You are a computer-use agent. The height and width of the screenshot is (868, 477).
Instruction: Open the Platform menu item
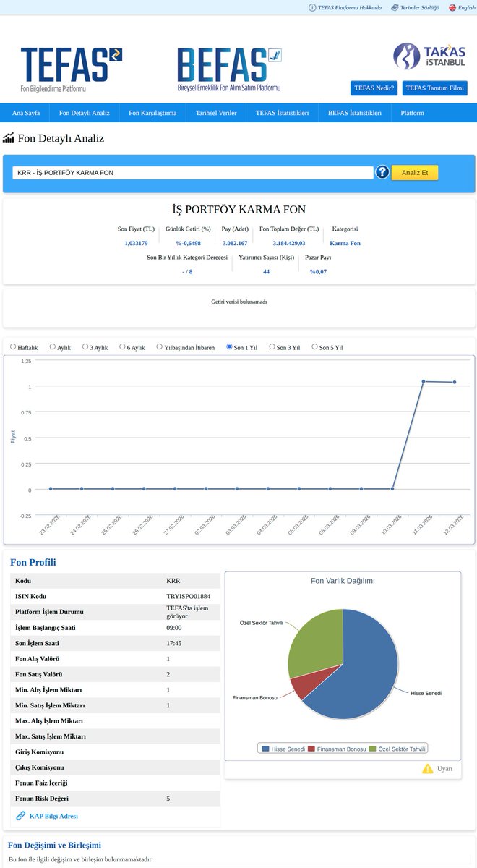413,113
